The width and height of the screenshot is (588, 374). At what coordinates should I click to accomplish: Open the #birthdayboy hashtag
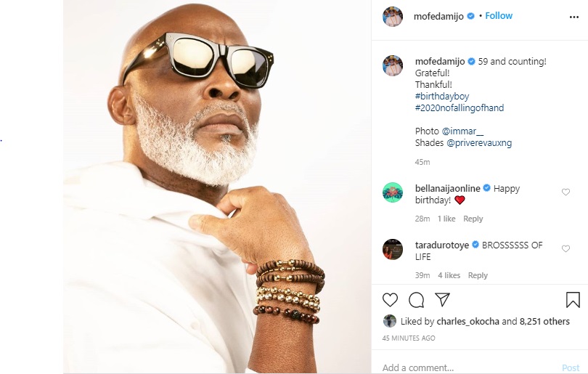point(442,97)
